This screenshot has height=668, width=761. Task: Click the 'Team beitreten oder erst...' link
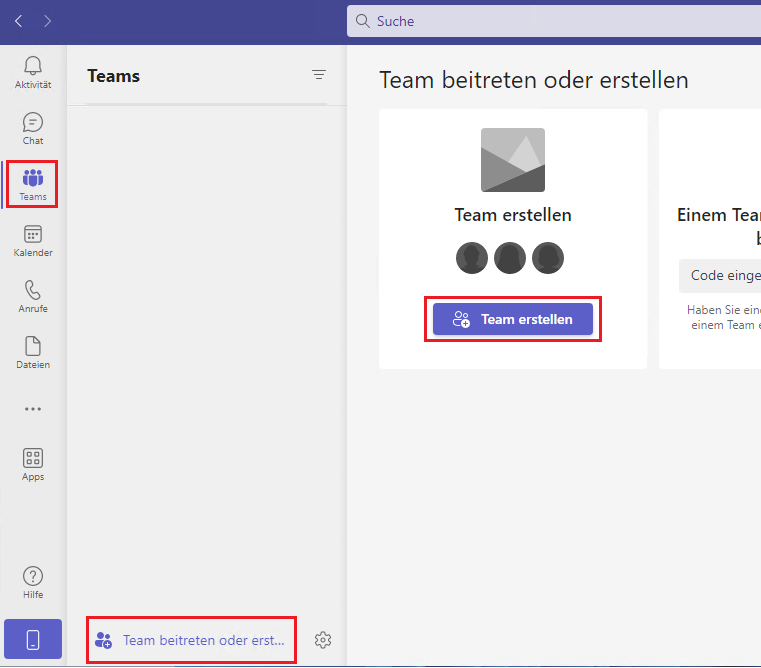203,640
